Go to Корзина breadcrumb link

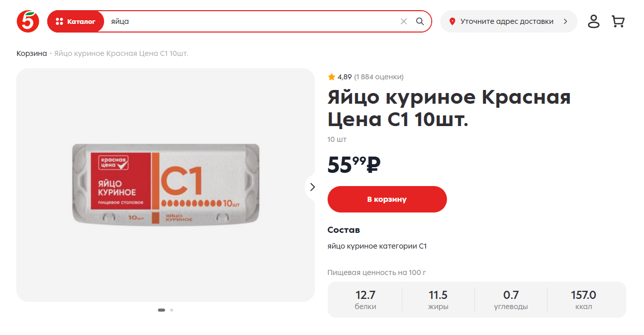[31, 53]
